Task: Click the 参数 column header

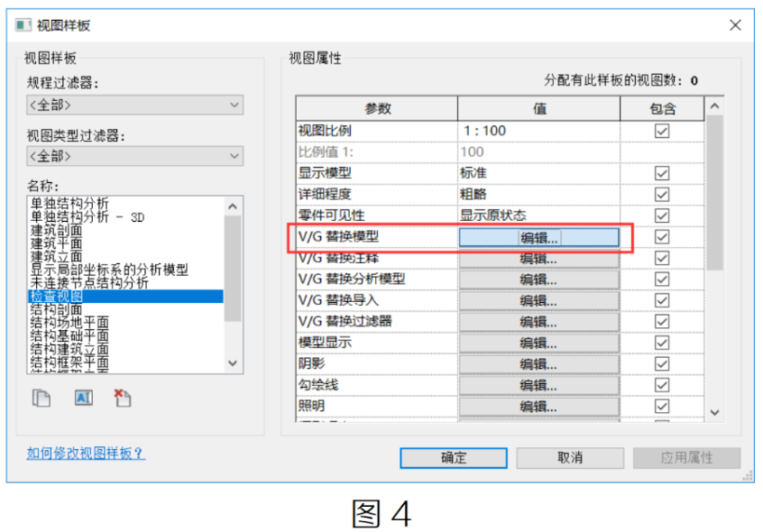Action: [377, 108]
